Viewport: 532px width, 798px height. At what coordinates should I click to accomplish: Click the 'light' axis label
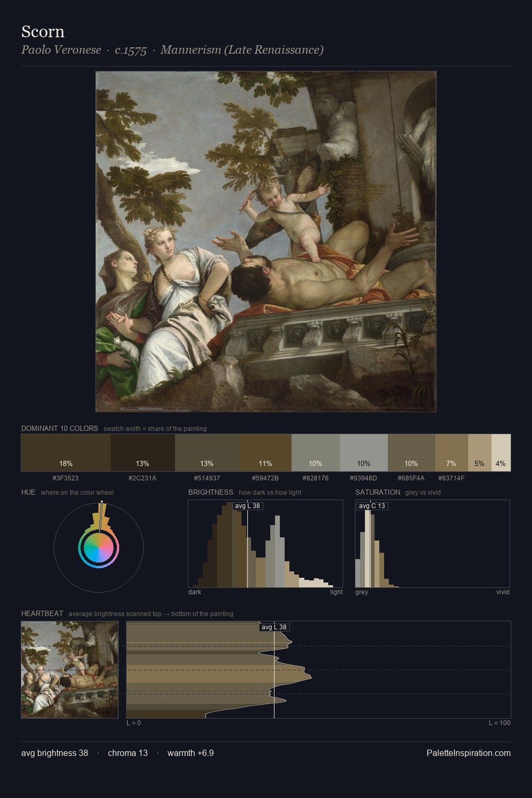point(337,592)
